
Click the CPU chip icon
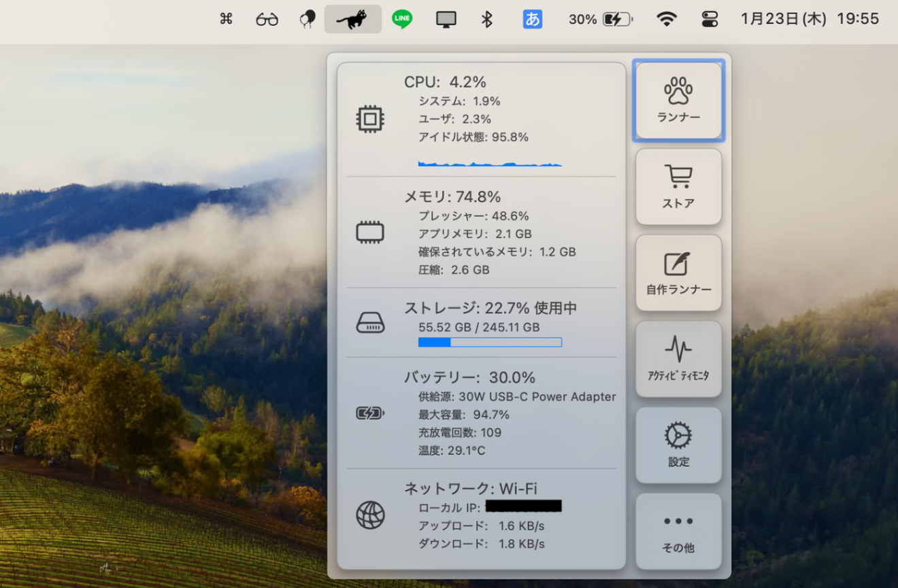coord(370,119)
